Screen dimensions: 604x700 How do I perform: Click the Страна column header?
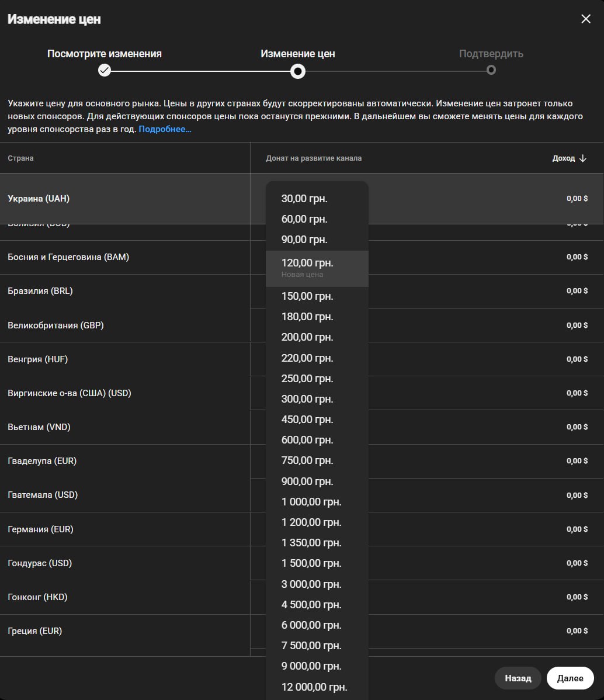pyautogui.click(x=20, y=158)
